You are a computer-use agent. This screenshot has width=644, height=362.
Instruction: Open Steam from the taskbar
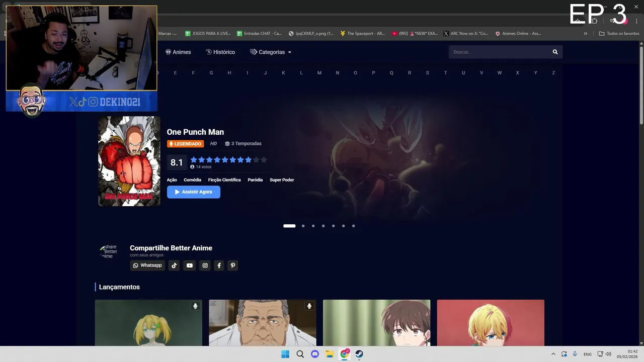[359, 354]
